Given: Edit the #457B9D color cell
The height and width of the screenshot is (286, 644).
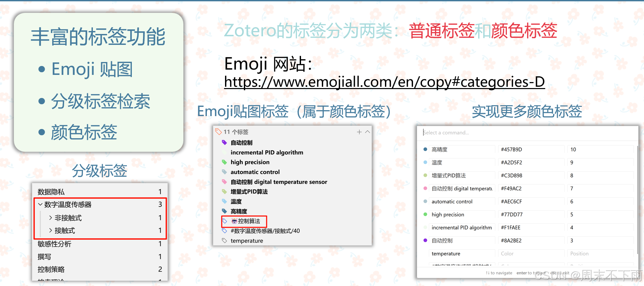Looking at the screenshot, I should [531, 149].
